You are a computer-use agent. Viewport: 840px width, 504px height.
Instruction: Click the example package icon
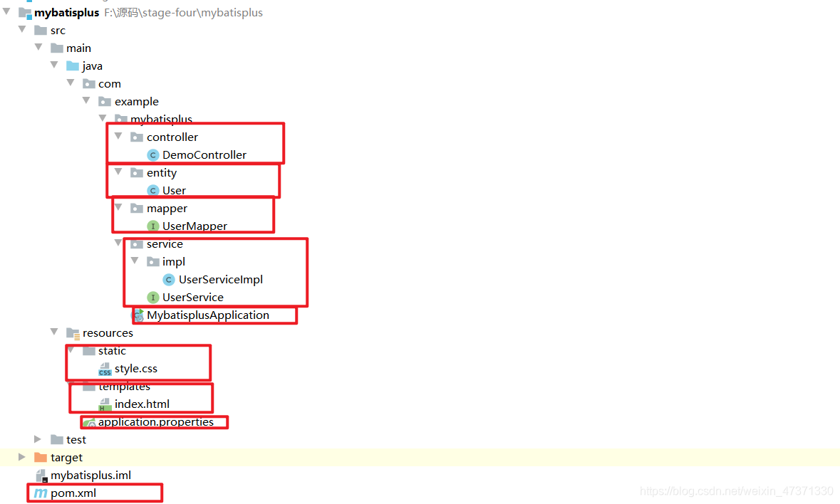[x=105, y=102]
